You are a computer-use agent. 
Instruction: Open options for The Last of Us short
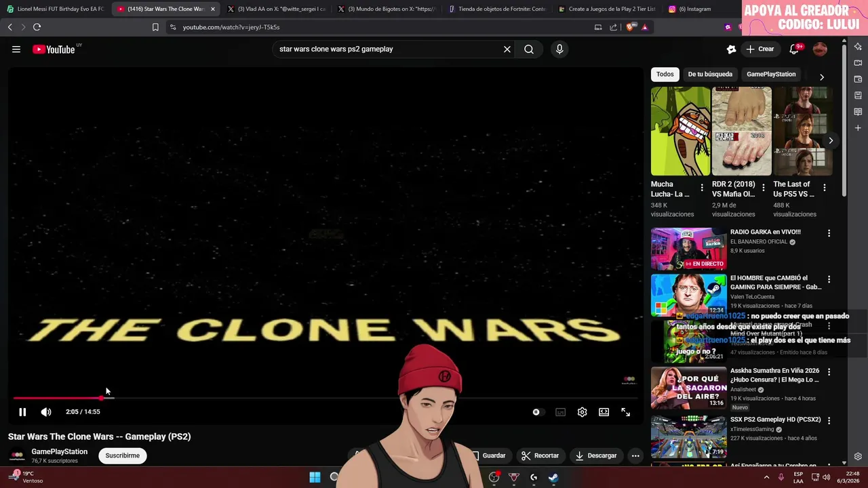[x=825, y=188]
